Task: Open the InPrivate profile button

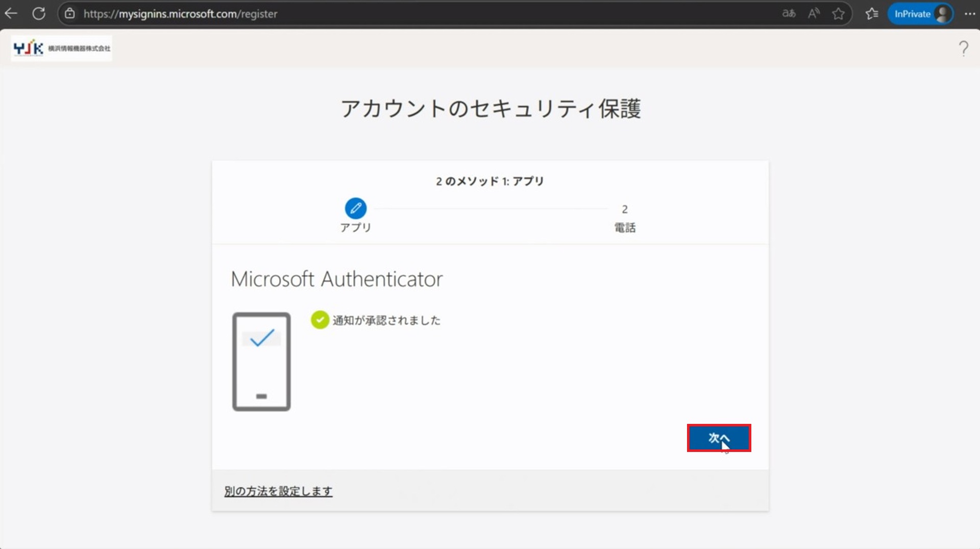Action: click(x=921, y=14)
